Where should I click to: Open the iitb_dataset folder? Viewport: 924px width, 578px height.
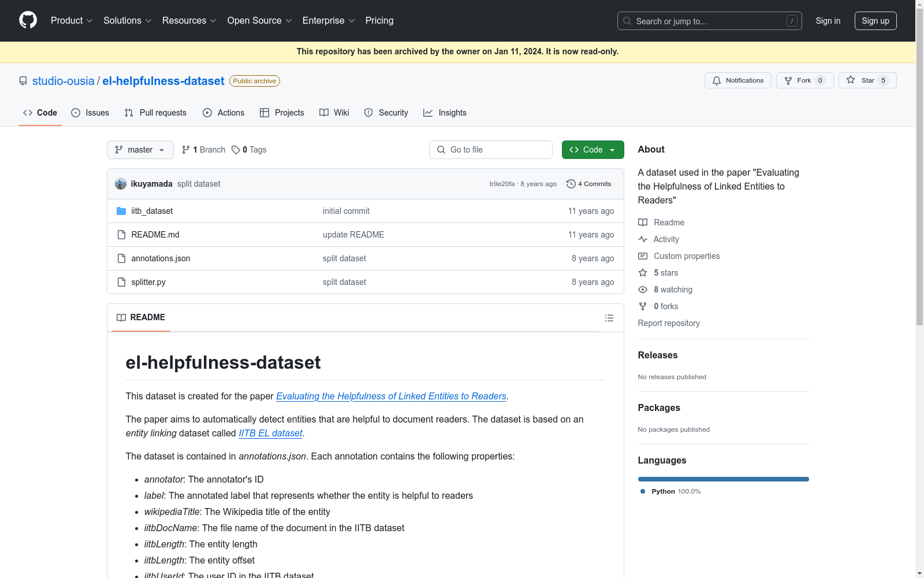click(152, 211)
